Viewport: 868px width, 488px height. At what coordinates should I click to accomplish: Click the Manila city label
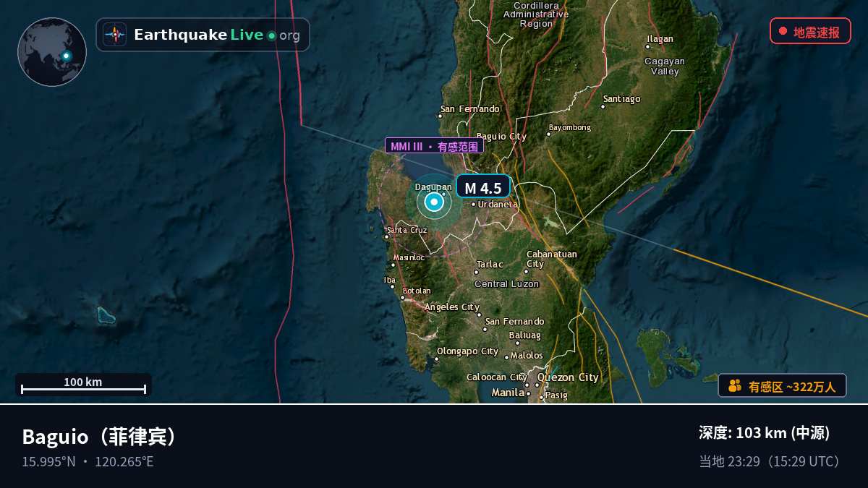(508, 393)
